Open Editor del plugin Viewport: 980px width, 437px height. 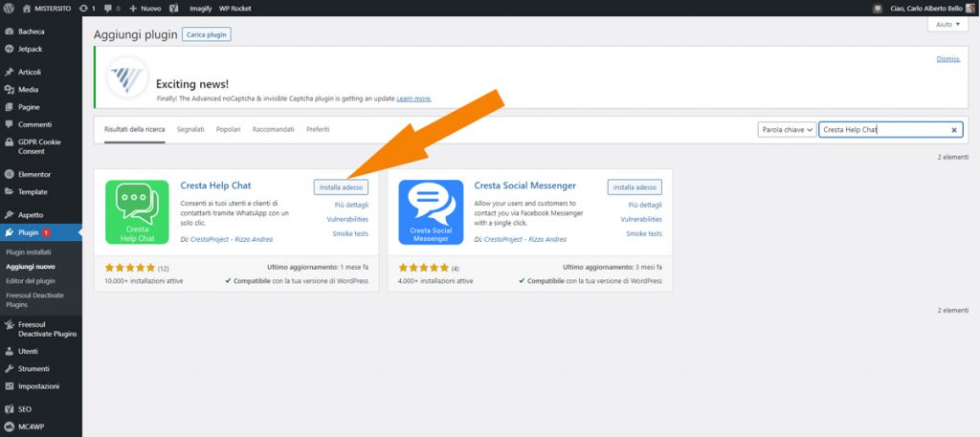click(x=30, y=281)
